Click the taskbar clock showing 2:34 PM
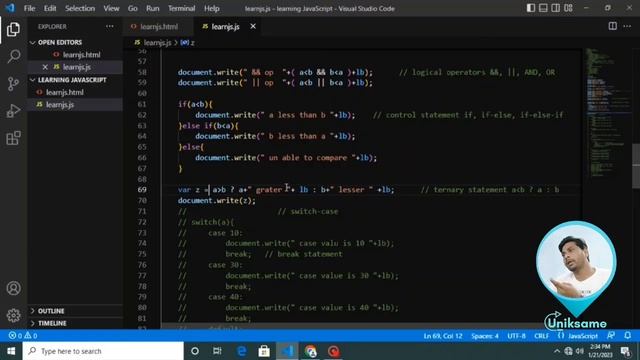The height and width of the screenshot is (360, 640). coord(600,351)
